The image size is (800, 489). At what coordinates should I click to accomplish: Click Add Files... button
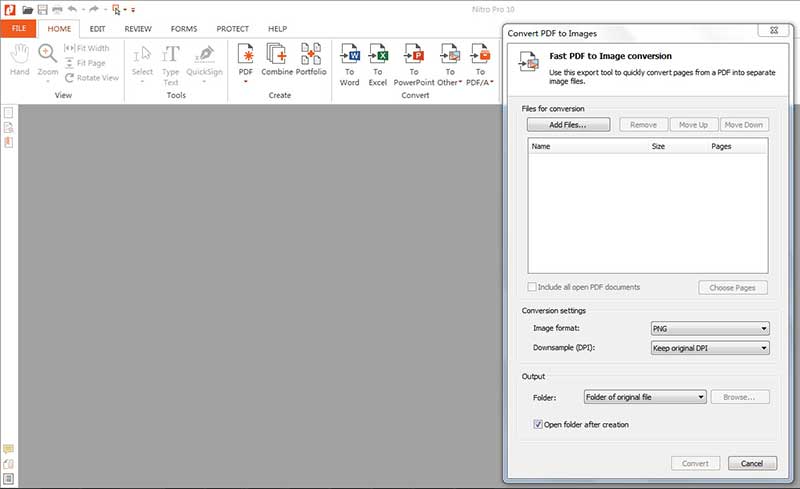click(x=568, y=125)
